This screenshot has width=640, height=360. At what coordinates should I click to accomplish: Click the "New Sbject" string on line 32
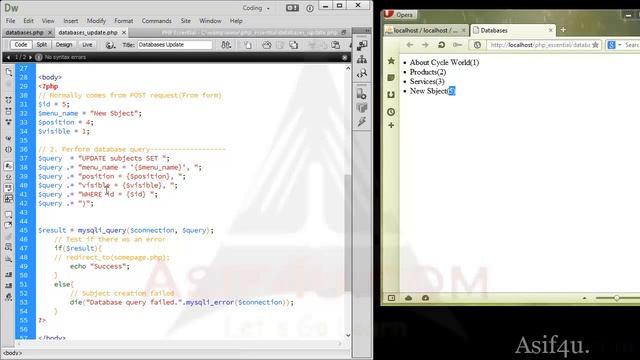point(114,113)
